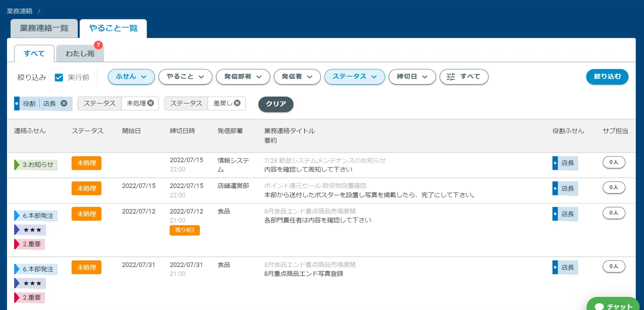This screenshot has width=644, height=310.
Task: Click the 業務連絡 breadcrumb link
Action: click(20, 11)
